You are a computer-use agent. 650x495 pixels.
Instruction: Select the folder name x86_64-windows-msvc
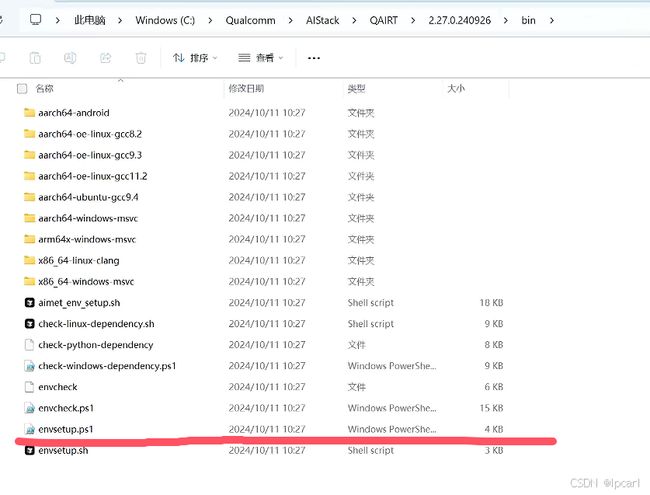point(86,281)
